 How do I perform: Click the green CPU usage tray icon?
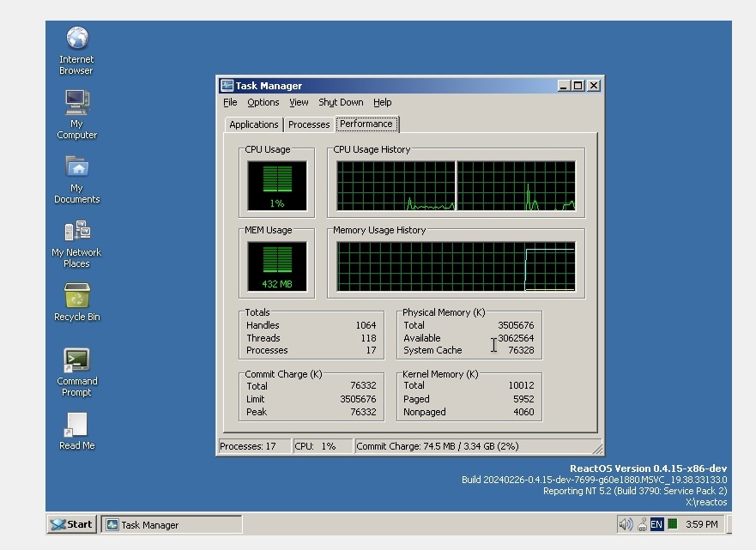point(672,523)
